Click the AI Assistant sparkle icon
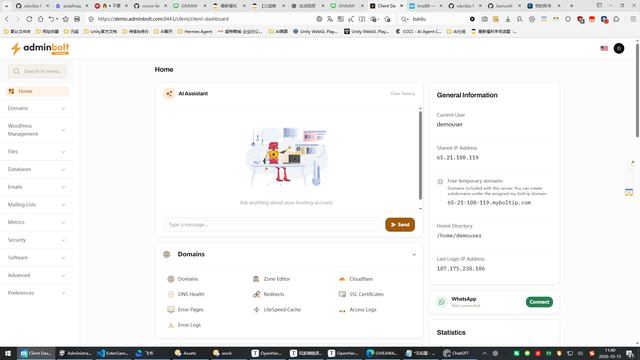The width and height of the screenshot is (640, 360). click(x=169, y=93)
